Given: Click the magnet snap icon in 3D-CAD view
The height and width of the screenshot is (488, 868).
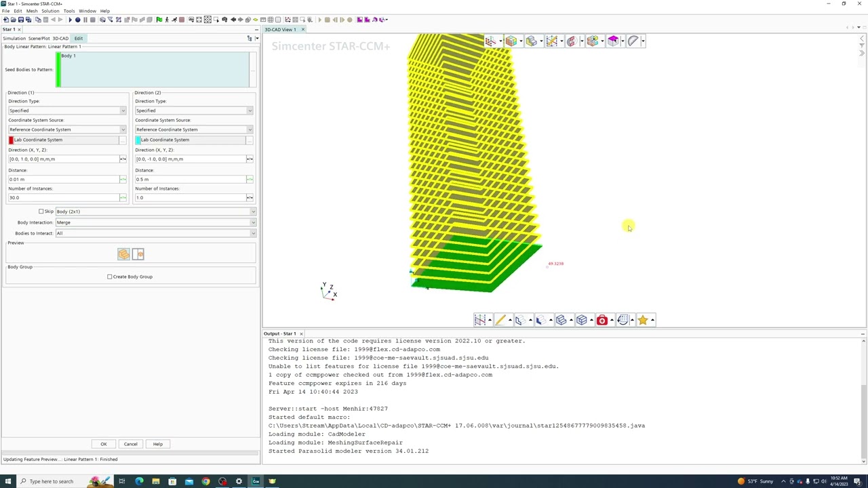Looking at the screenshot, I should 571,41.
